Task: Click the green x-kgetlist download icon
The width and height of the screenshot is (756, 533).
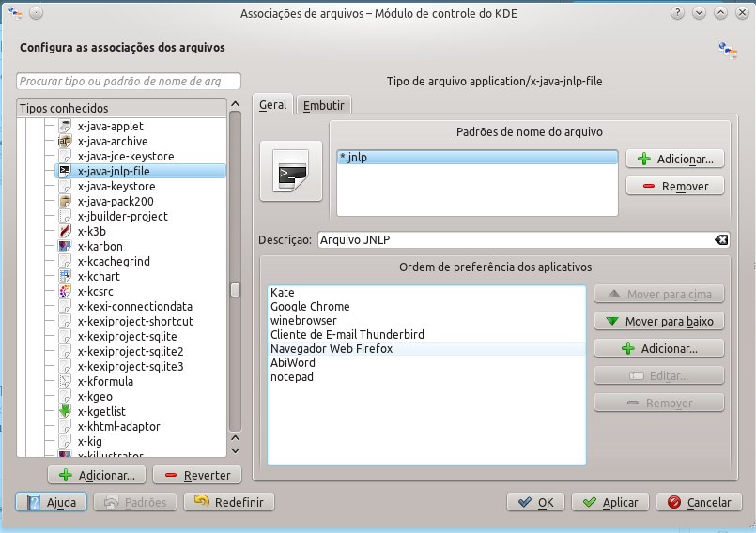Action: 65,411
